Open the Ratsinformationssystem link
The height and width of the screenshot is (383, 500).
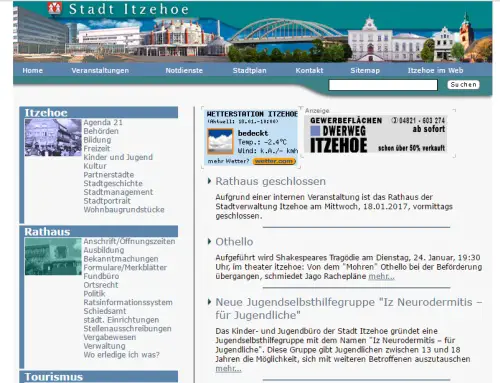[128, 302]
